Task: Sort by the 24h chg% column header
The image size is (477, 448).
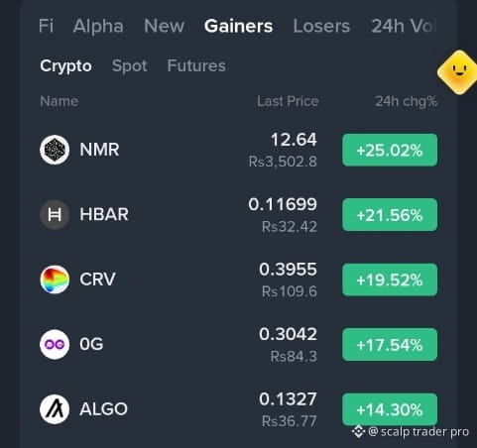Action: click(x=407, y=101)
